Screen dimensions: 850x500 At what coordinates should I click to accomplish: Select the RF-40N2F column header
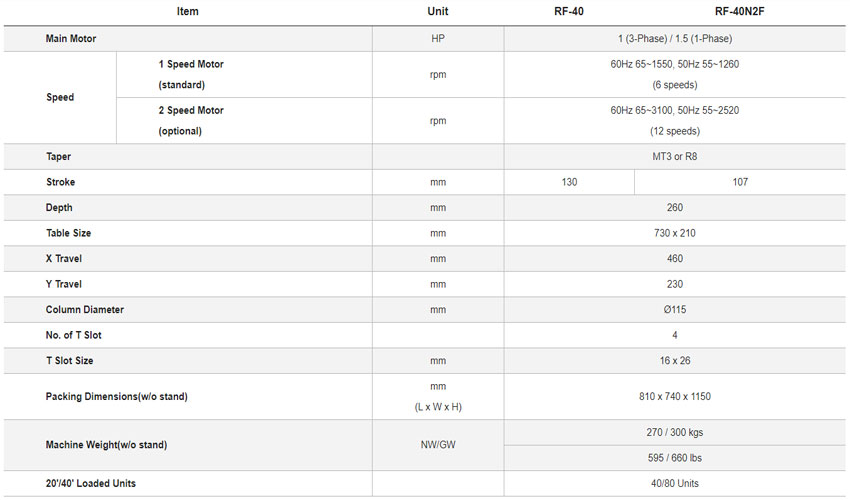739,12
